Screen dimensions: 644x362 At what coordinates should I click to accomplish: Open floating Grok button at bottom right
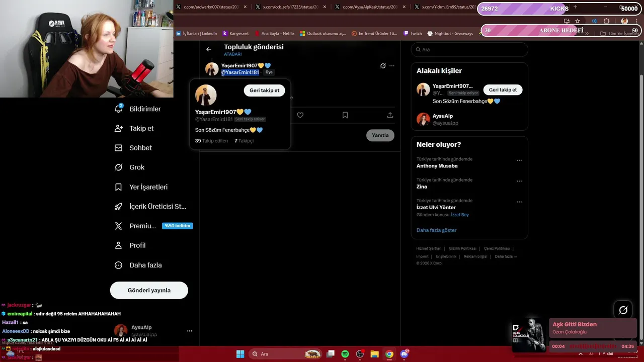click(623, 310)
